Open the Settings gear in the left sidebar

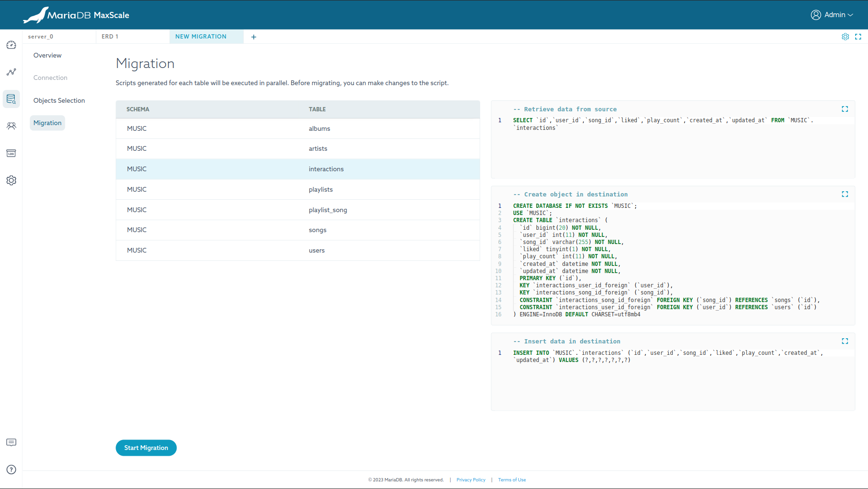pos(11,180)
